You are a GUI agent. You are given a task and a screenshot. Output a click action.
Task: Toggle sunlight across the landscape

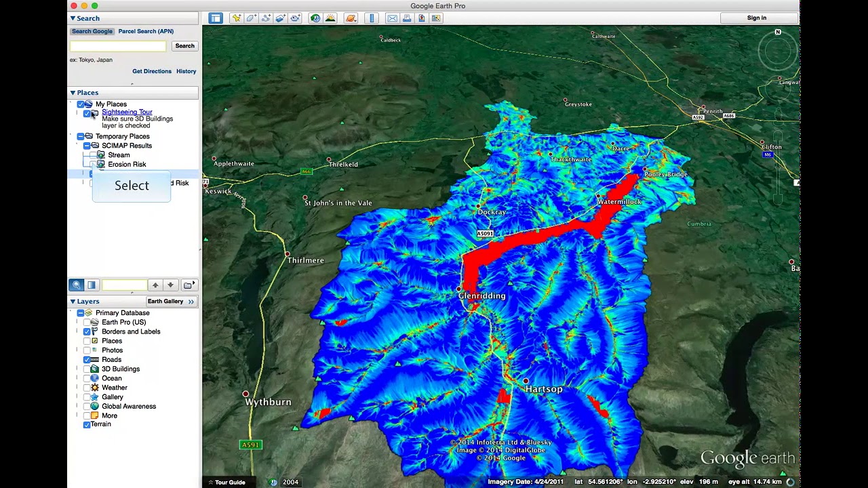pos(330,18)
